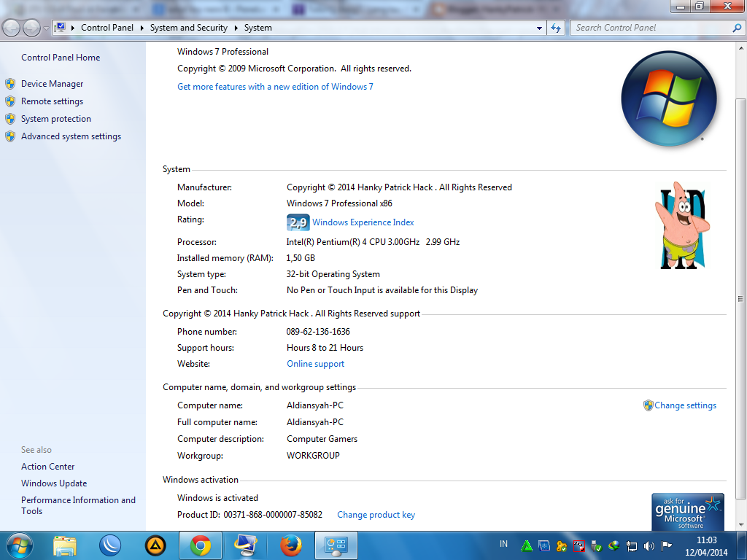Click the computer icon in address bar
The height and width of the screenshot is (560, 747).
[60, 28]
